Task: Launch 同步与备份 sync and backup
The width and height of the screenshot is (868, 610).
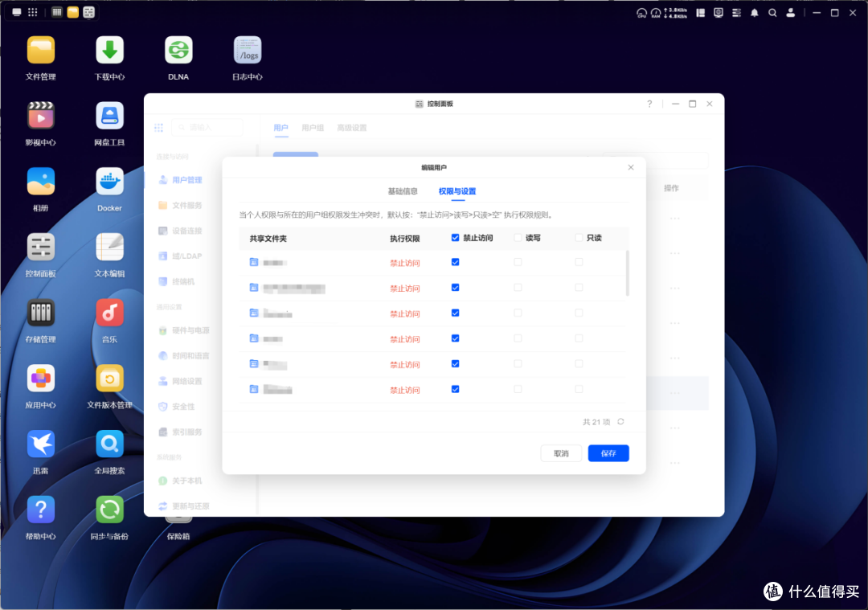Action: (109, 510)
